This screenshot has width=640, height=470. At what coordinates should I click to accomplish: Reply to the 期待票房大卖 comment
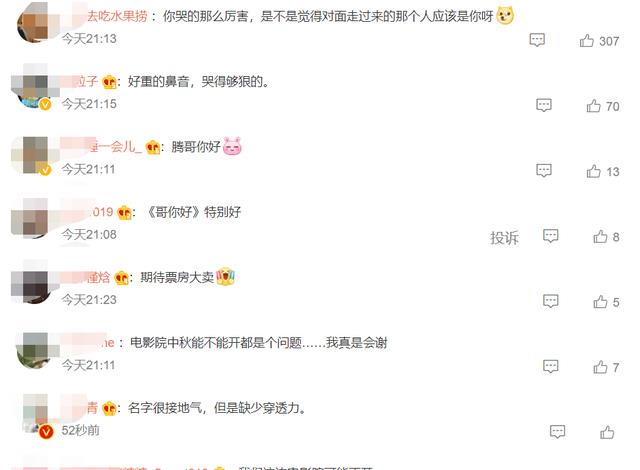pos(551,301)
